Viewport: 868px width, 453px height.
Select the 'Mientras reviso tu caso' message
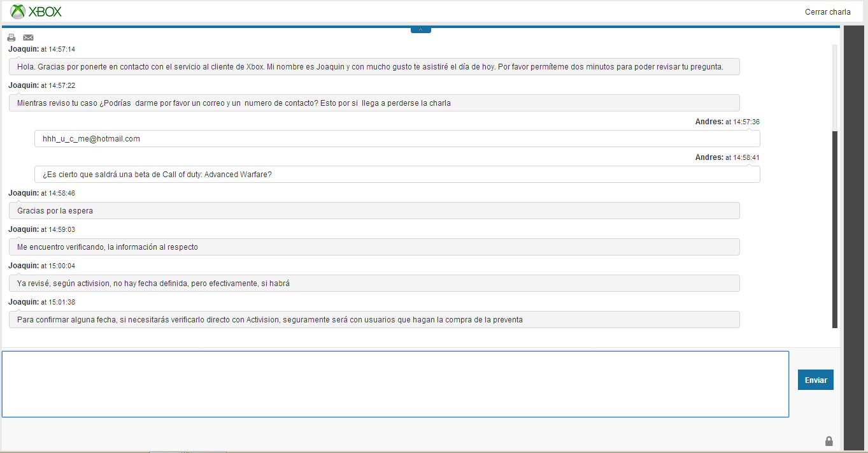coord(374,103)
